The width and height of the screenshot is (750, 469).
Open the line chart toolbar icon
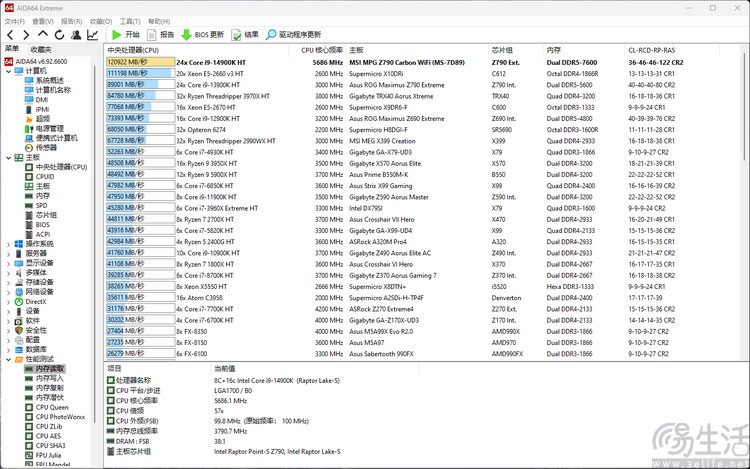pos(92,34)
